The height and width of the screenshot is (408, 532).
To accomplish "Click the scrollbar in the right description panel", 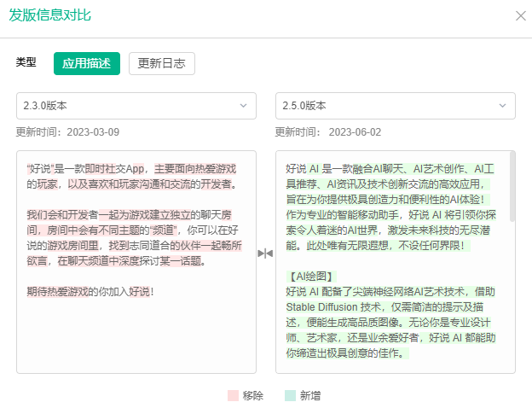I will tap(512, 187).
